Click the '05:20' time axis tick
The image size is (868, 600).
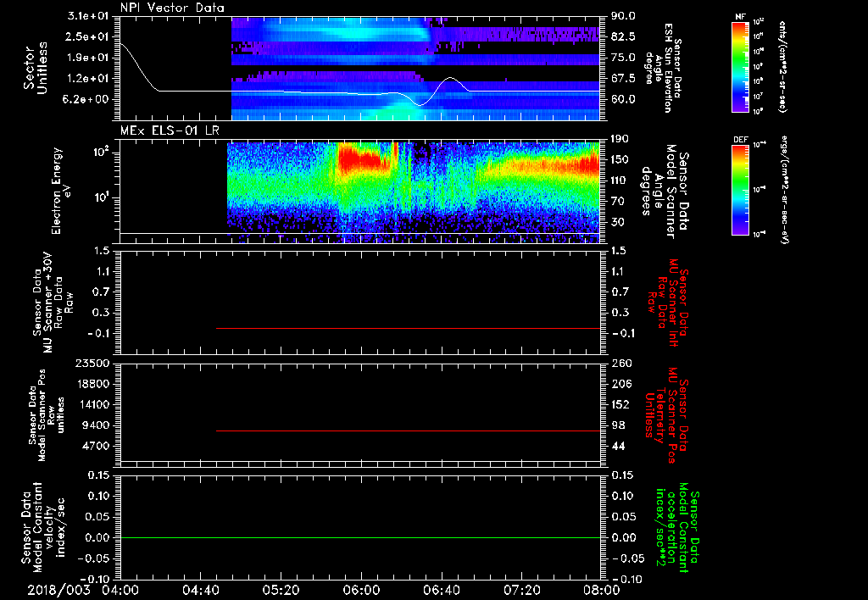pyautogui.click(x=281, y=590)
